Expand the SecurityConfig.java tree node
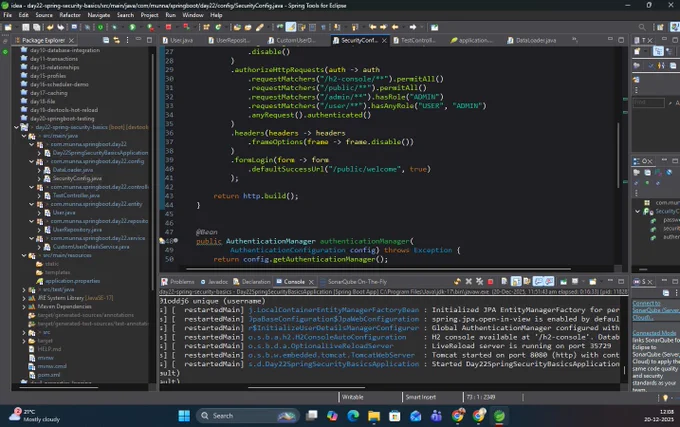680x427 pixels. [39, 179]
